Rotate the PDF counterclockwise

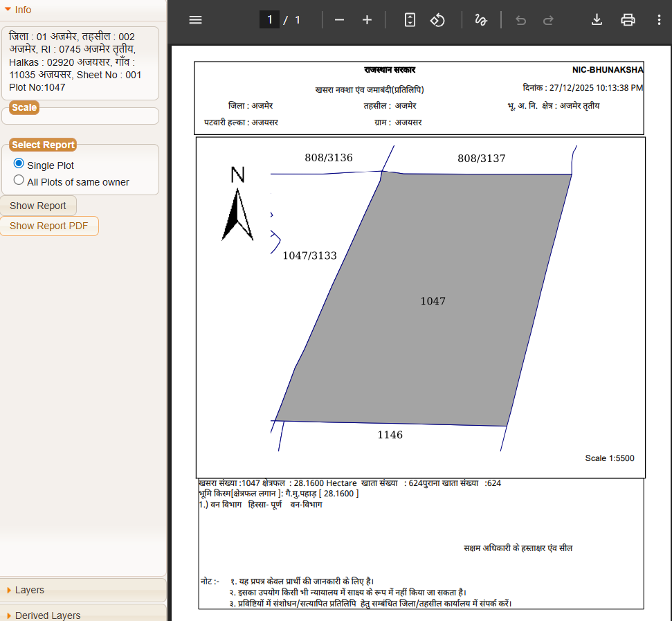[x=437, y=20]
